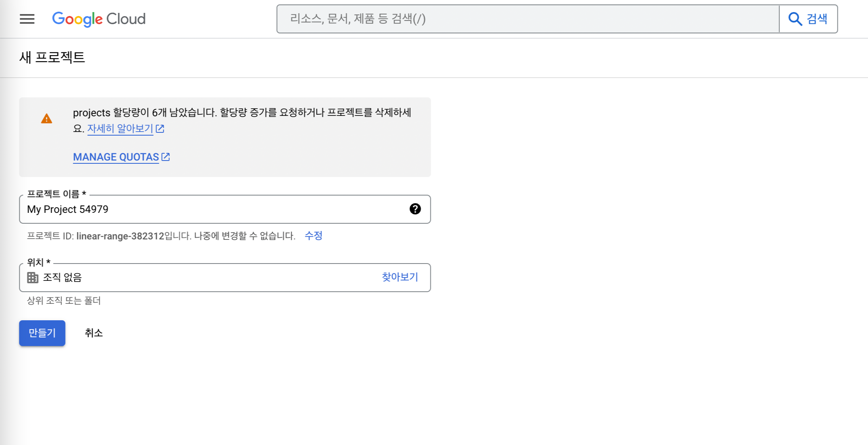Click the orange warning triangle icon

[x=47, y=119]
